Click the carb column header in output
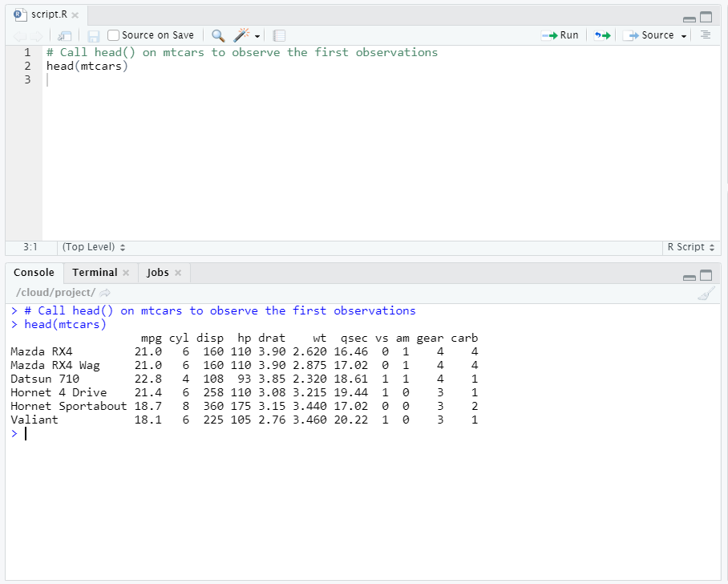This screenshot has height=584, width=728. [x=464, y=339]
